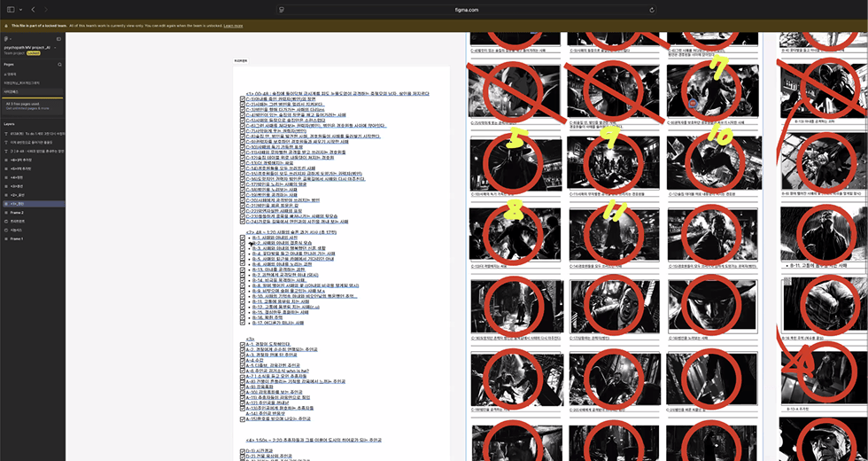Click the browser forward arrow
The height and width of the screenshot is (461, 868).
(x=45, y=10)
